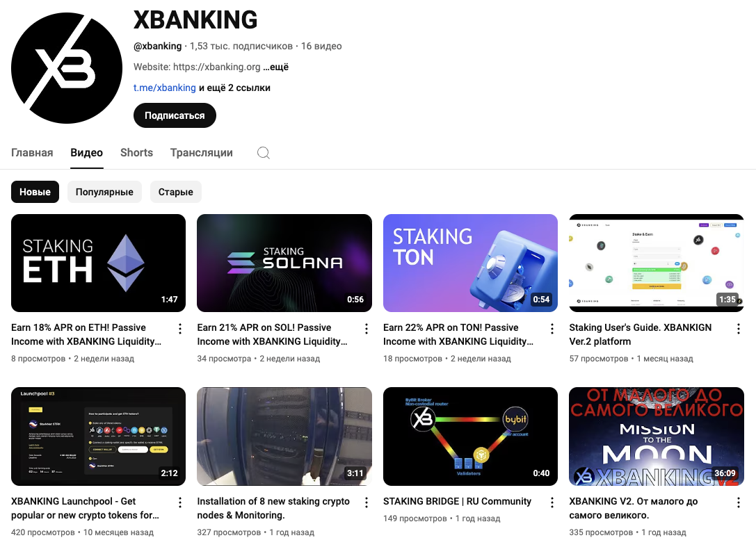Sort videos by Старые

[175, 192]
